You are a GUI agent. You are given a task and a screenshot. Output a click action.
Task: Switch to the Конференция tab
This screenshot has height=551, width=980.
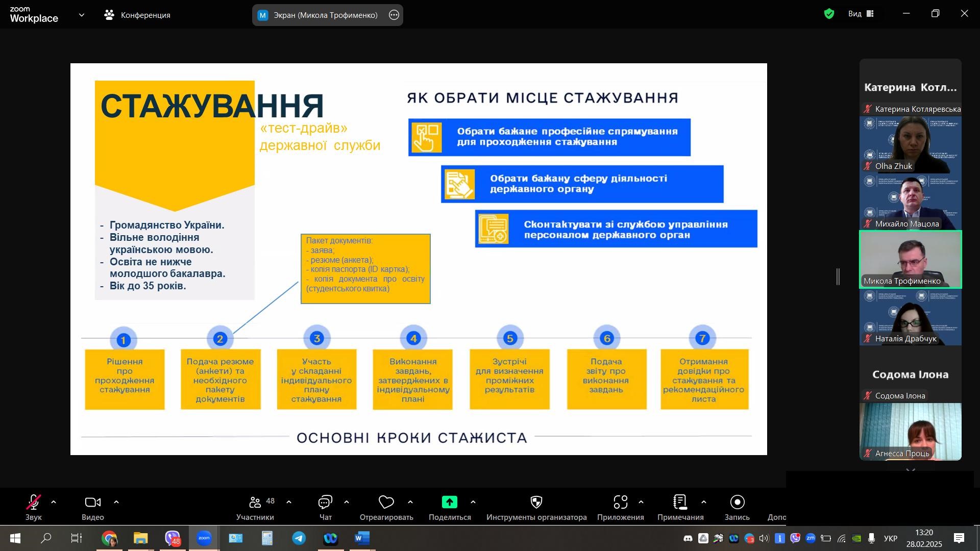(x=137, y=15)
